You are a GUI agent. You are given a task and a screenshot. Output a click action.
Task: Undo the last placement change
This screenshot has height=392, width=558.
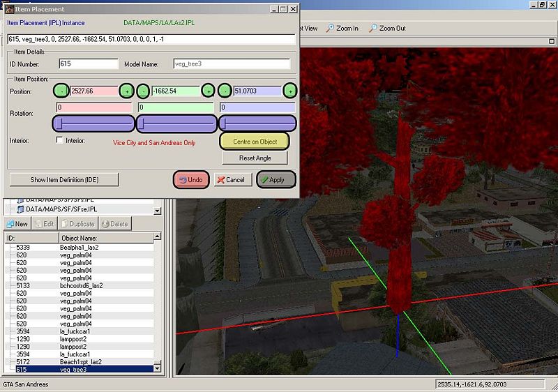(191, 179)
